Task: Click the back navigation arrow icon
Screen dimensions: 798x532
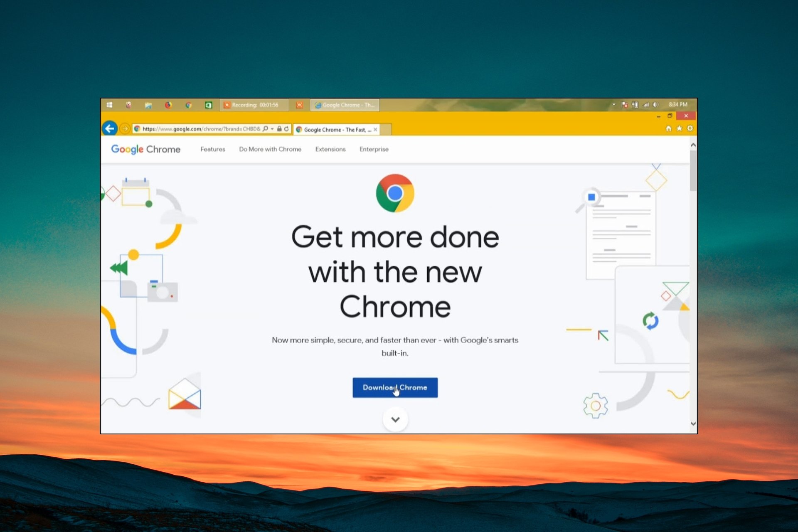Action: pyautogui.click(x=108, y=129)
